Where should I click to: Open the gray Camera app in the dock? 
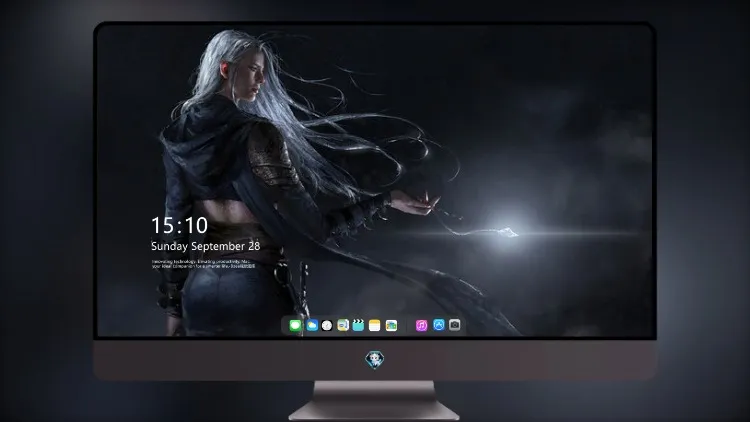click(x=455, y=325)
